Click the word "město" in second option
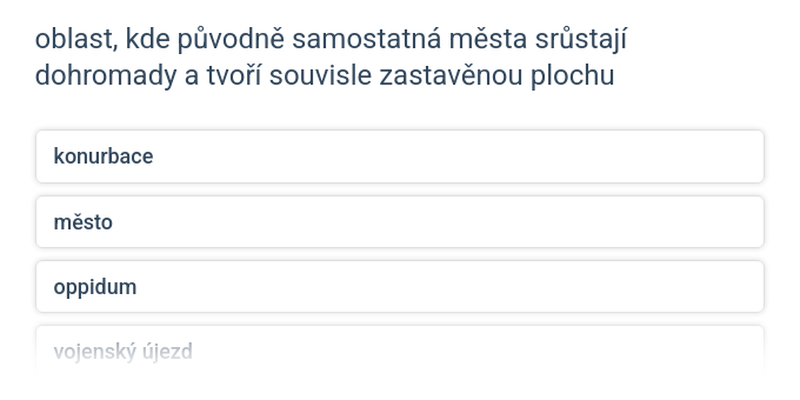 pos(83,222)
